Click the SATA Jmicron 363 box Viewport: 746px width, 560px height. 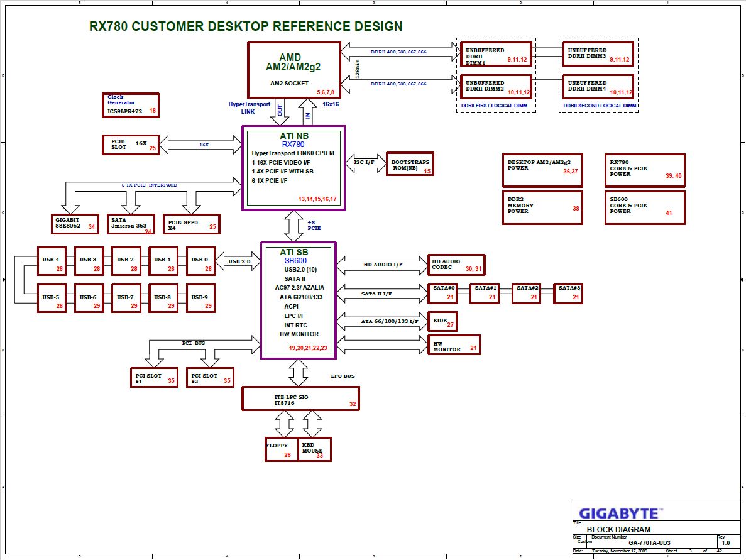[130, 224]
